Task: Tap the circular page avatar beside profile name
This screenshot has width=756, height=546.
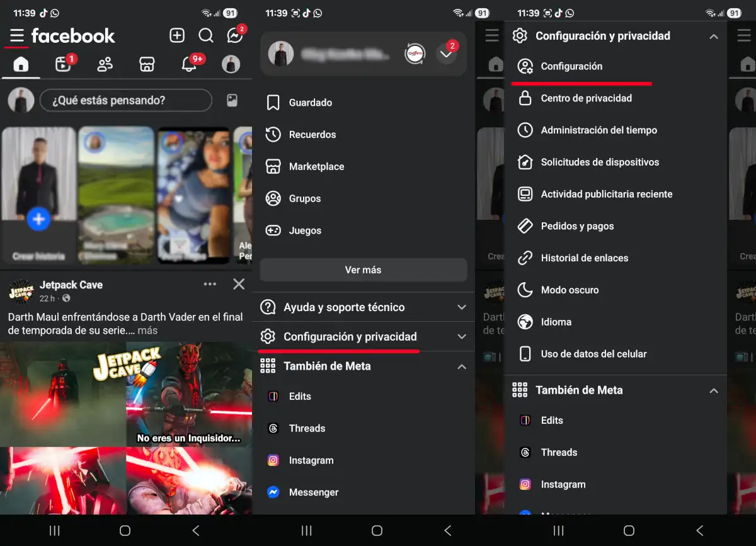Action: [x=415, y=54]
